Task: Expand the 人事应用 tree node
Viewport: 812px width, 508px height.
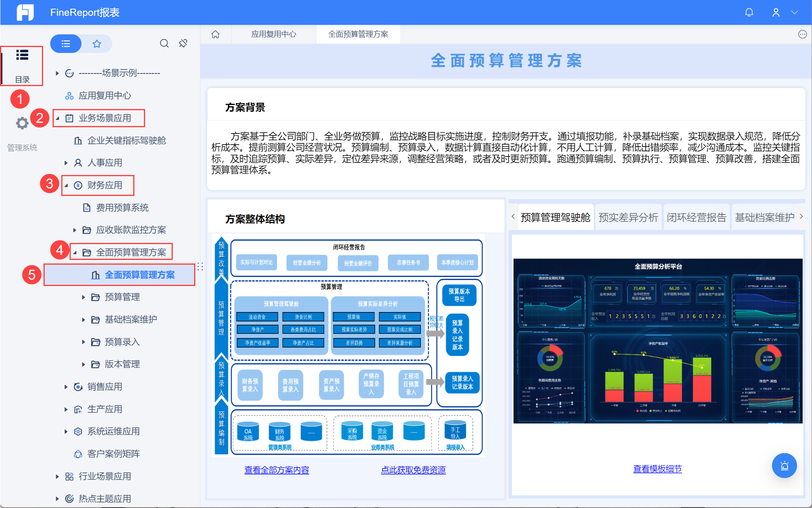Action: coord(66,163)
